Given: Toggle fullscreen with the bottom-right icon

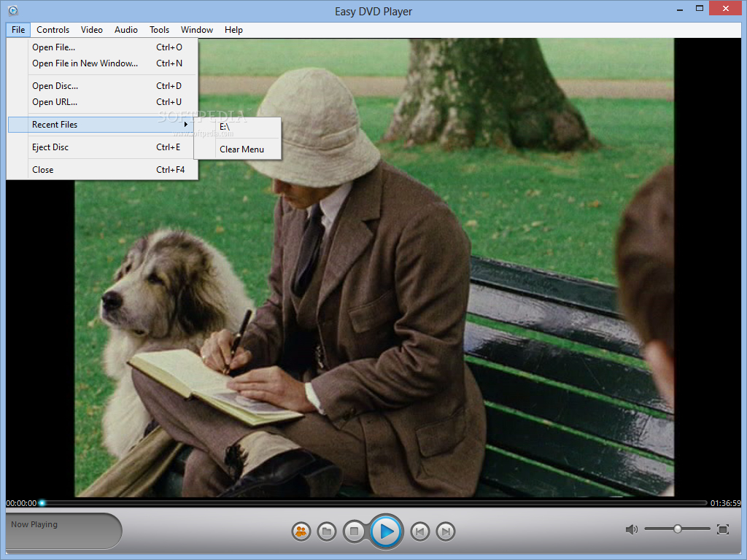Looking at the screenshot, I should tap(723, 529).
